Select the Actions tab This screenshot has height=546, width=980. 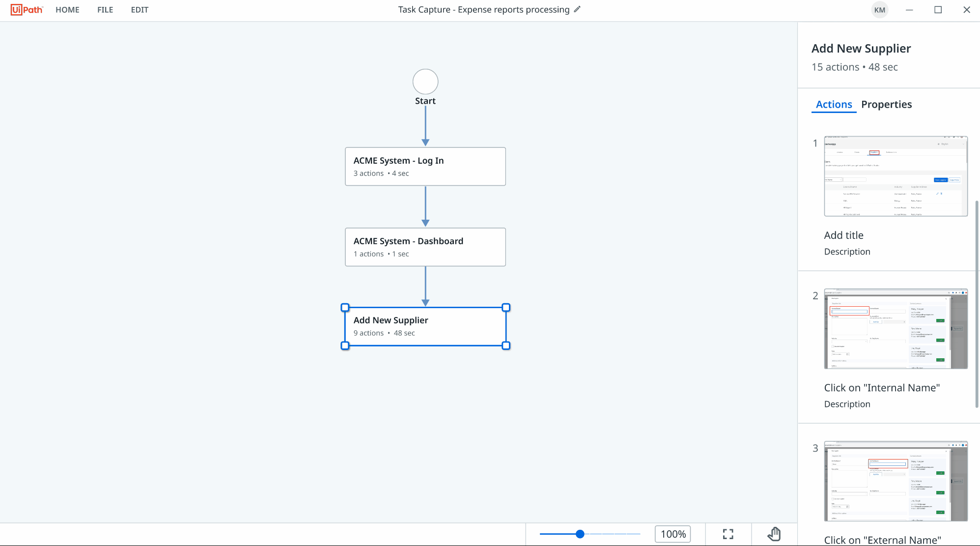834,104
